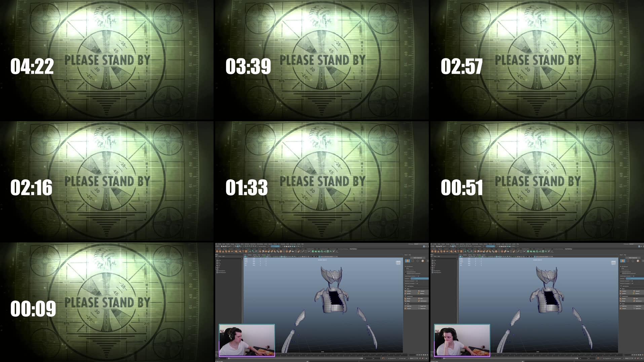Select the frame showing 02:16 countdown
Screen dimensions: 644x362
[107, 181]
